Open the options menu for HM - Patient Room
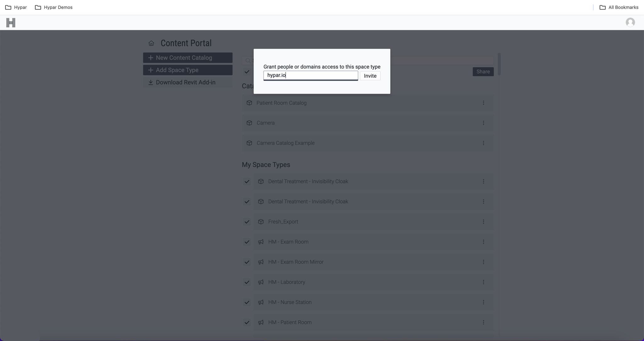The width and height of the screenshot is (644, 341). 483,322
